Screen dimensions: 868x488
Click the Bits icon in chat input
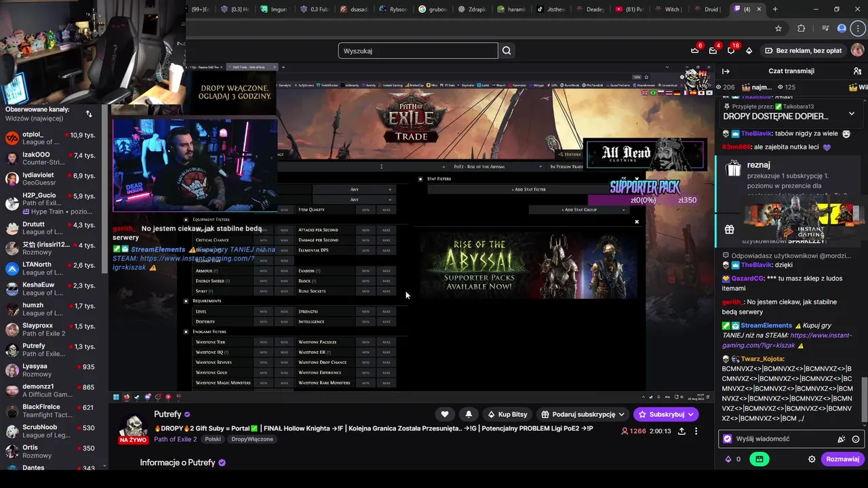[x=842, y=439]
